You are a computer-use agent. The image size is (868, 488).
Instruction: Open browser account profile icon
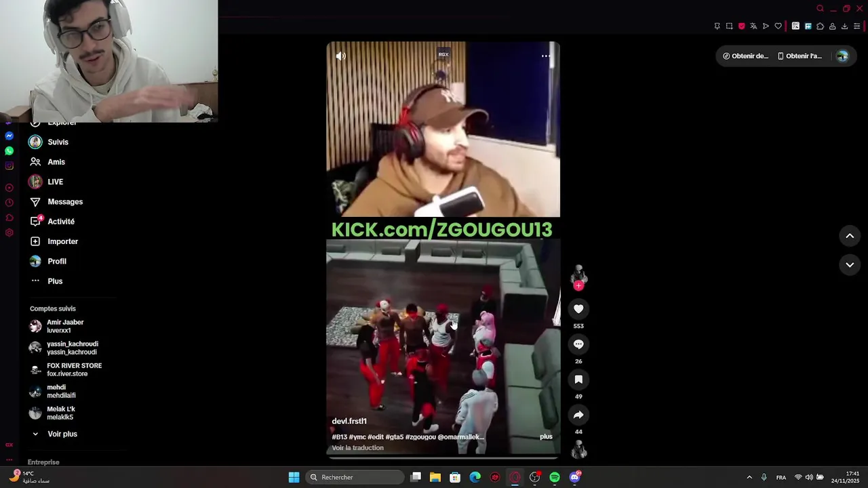pyautogui.click(x=832, y=26)
